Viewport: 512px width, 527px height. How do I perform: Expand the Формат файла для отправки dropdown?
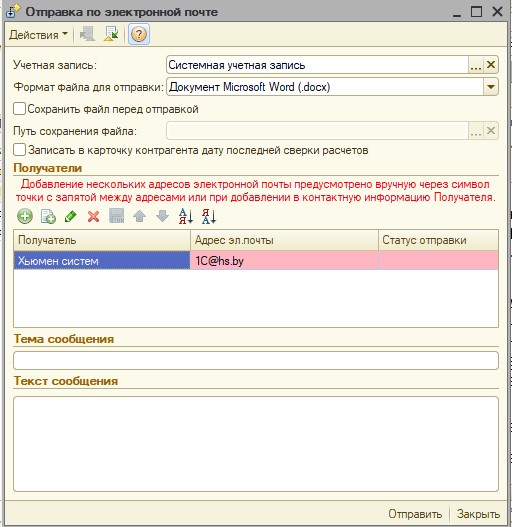coord(491,87)
